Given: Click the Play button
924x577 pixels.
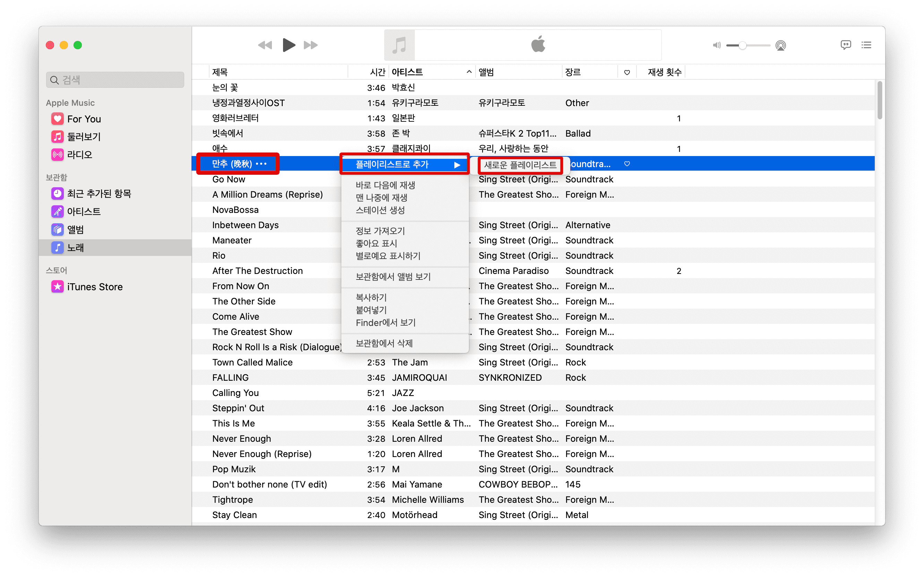Looking at the screenshot, I should [x=289, y=45].
